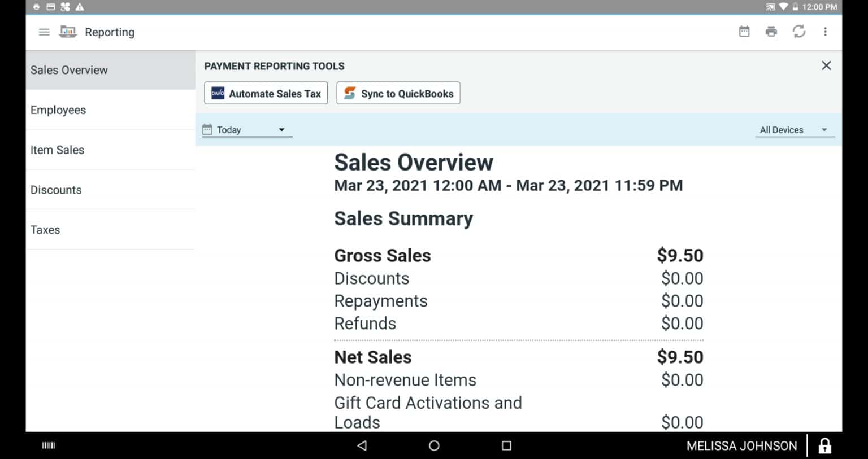The image size is (868, 459).
Task: Expand the All Devices selector
Action: (793, 129)
